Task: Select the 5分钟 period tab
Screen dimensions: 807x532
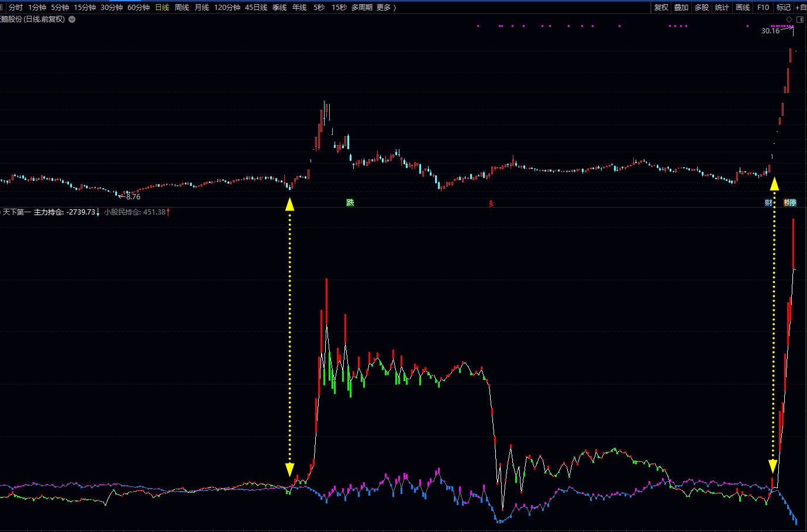Action: point(60,8)
